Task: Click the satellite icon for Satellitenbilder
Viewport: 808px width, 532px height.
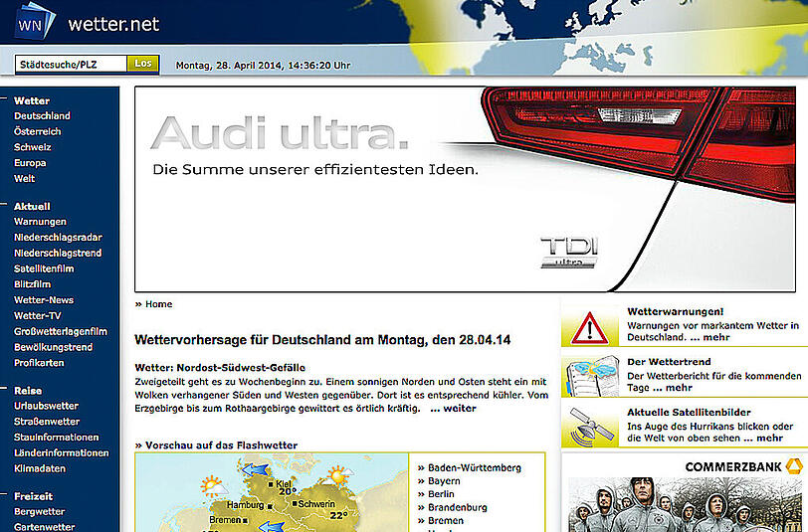Action: tap(592, 427)
